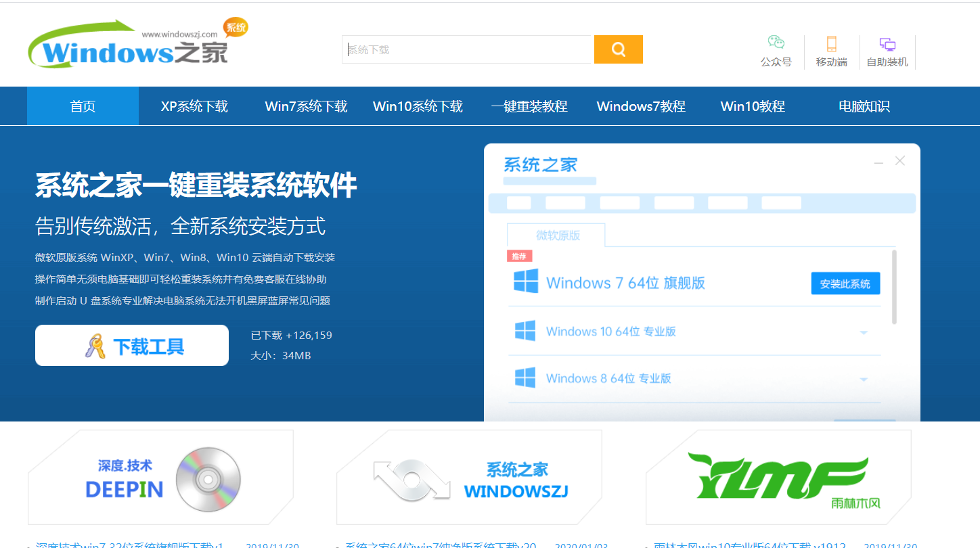The width and height of the screenshot is (980, 548).
Task: Select 一键重装教程 in the navigation bar
Action: (x=529, y=106)
